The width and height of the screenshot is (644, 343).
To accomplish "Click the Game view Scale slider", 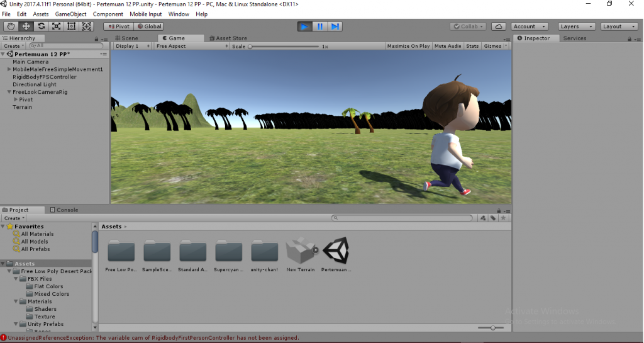I will pos(284,47).
